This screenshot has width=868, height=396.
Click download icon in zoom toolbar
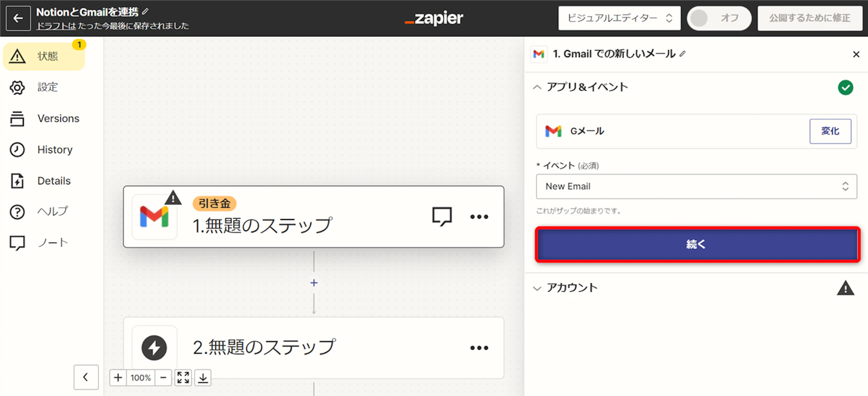coord(203,377)
